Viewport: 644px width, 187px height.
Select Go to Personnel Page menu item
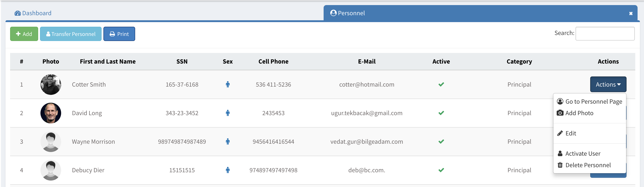pyautogui.click(x=593, y=102)
